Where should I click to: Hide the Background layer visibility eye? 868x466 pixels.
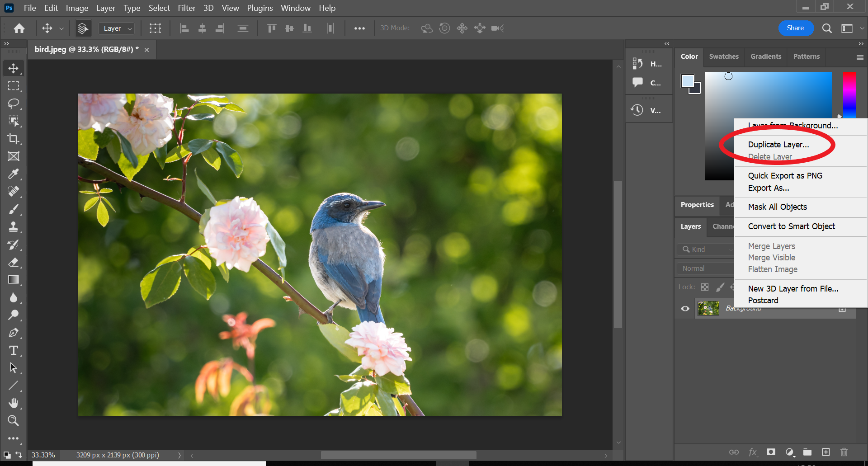pos(685,309)
